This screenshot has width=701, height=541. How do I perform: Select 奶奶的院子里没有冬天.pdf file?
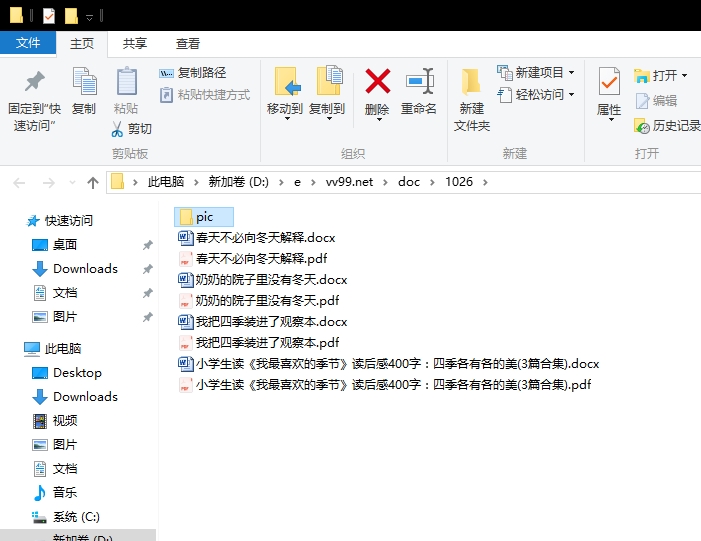point(259,300)
